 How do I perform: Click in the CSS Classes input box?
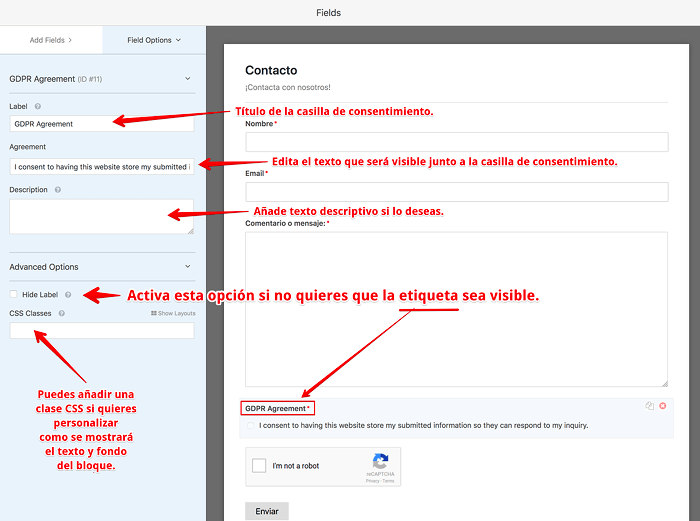(x=101, y=331)
